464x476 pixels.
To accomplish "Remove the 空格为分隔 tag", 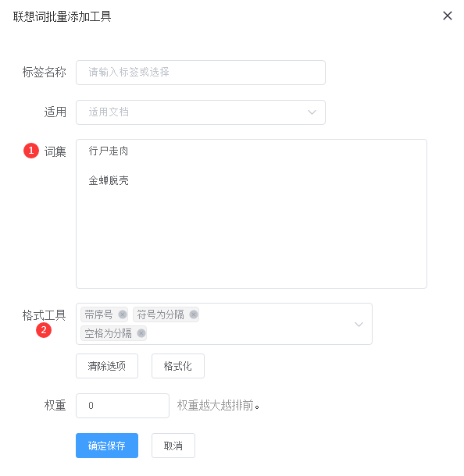I will [x=141, y=333].
